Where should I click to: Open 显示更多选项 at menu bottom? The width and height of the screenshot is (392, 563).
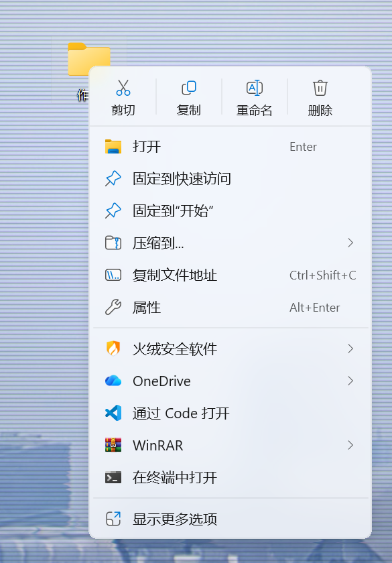[x=230, y=519]
